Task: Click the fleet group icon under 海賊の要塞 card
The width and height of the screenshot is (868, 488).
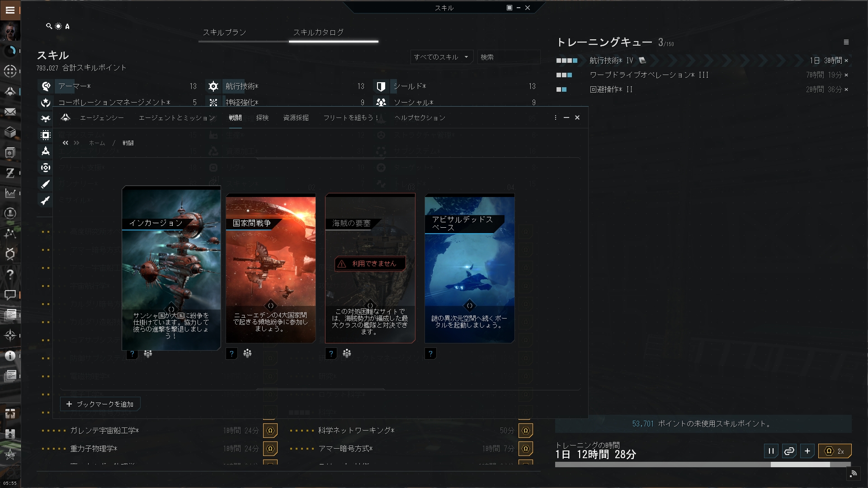Action: 347,354
